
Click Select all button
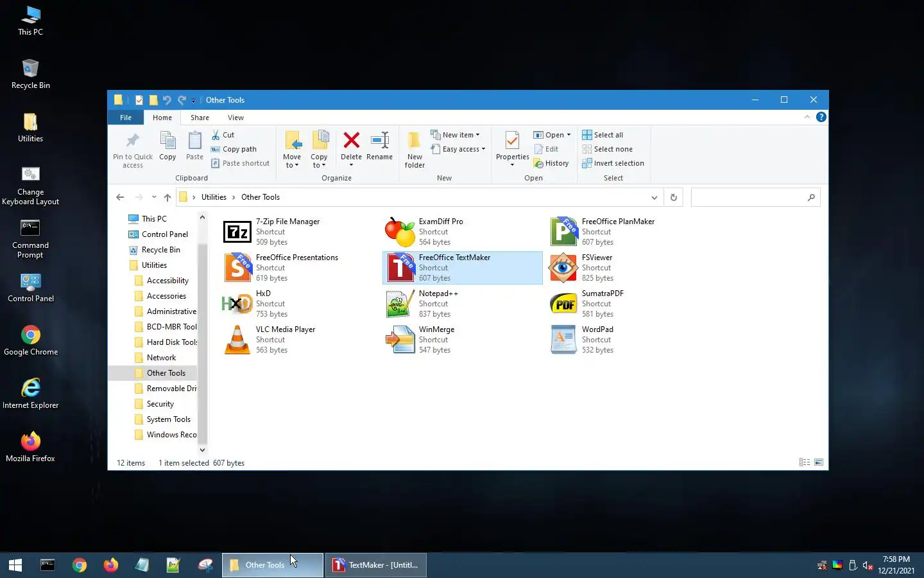pyautogui.click(x=603, y=135)
